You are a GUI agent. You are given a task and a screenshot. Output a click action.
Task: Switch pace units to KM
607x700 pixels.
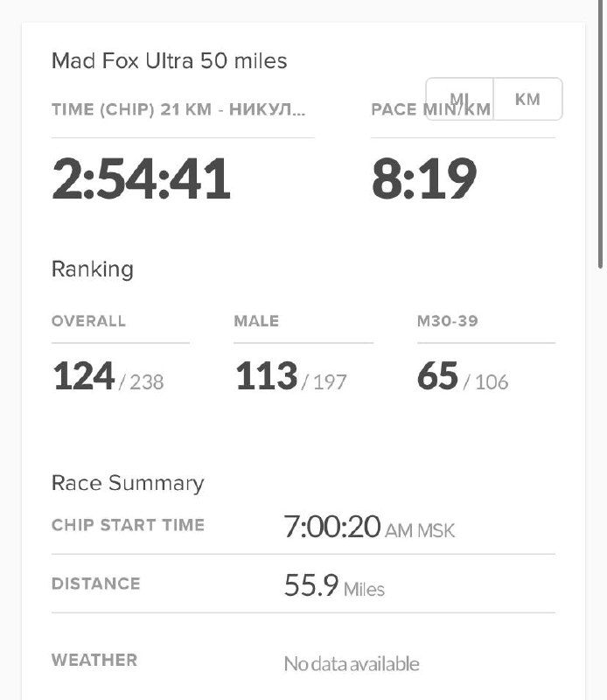527,99
